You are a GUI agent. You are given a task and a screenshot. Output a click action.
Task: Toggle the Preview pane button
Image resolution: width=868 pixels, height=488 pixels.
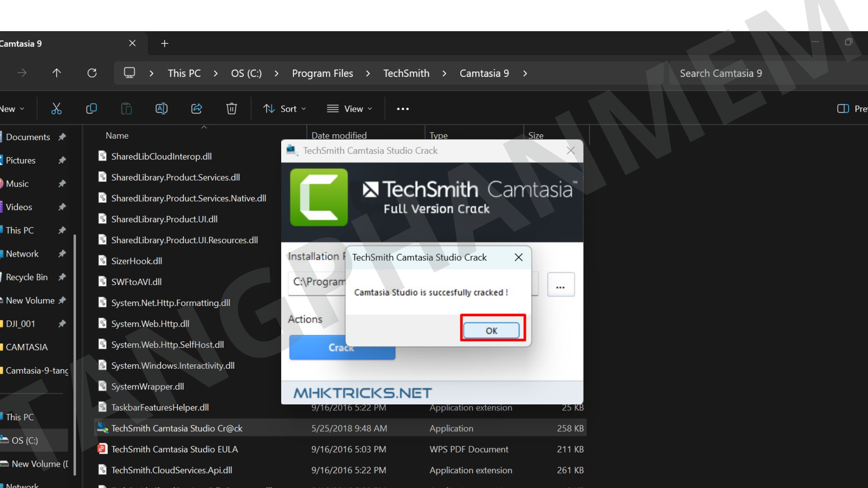[852, 108]
